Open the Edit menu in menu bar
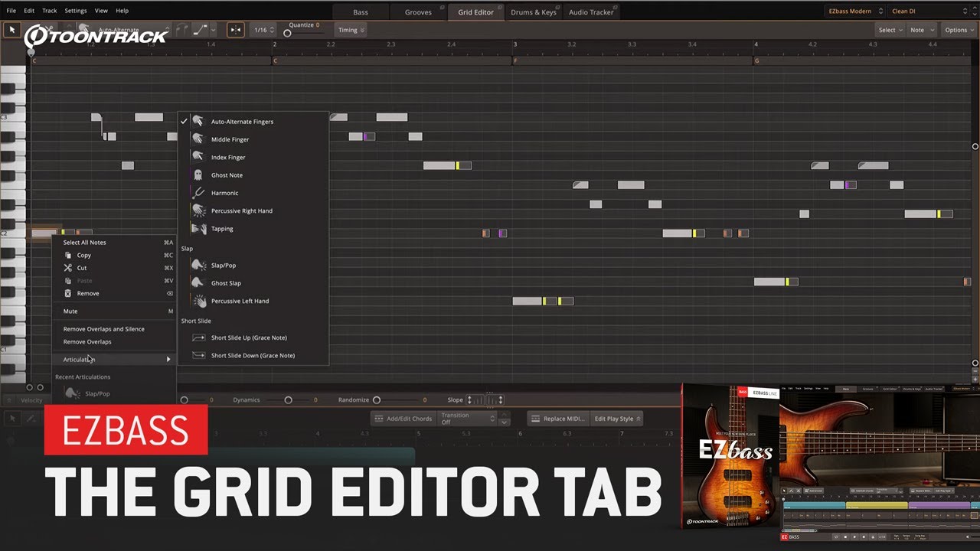 [29, 11]
